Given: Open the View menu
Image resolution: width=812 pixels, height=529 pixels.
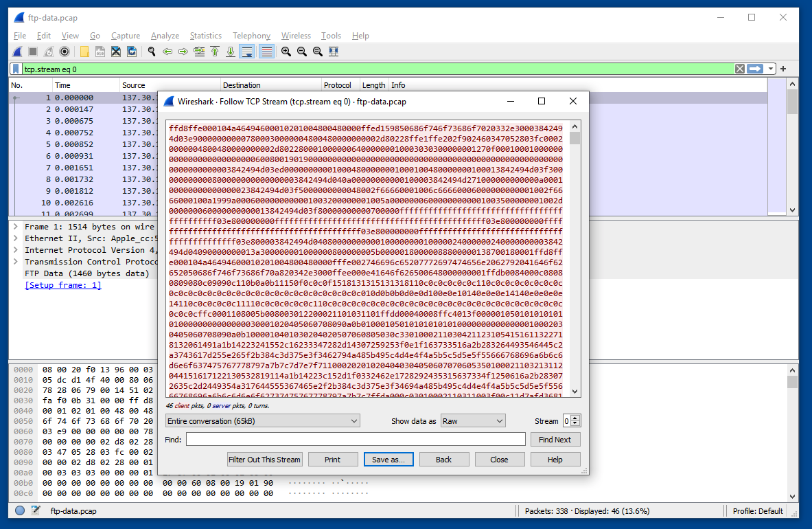Looking at the screenshot, I should coord(70,36).
